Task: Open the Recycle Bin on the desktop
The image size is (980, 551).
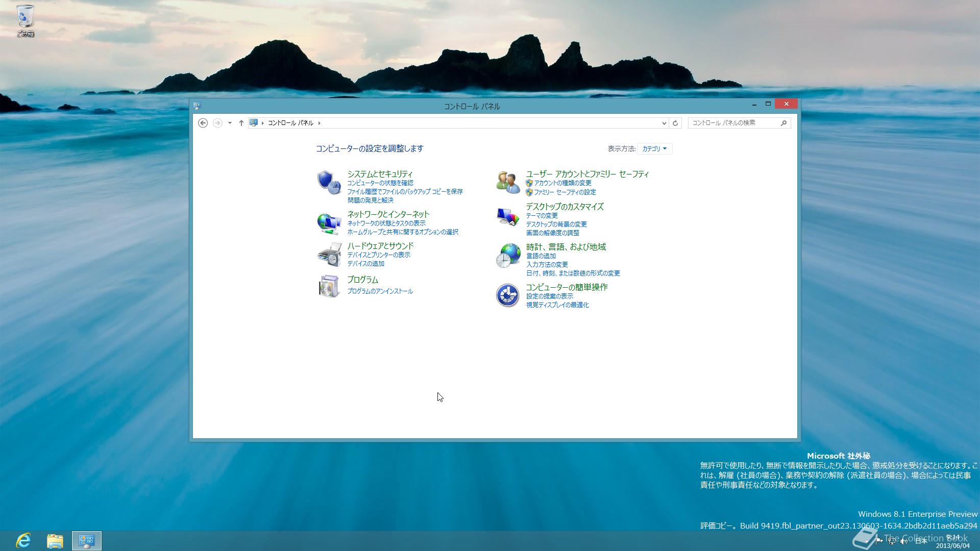Action: (x=25, y=20)
